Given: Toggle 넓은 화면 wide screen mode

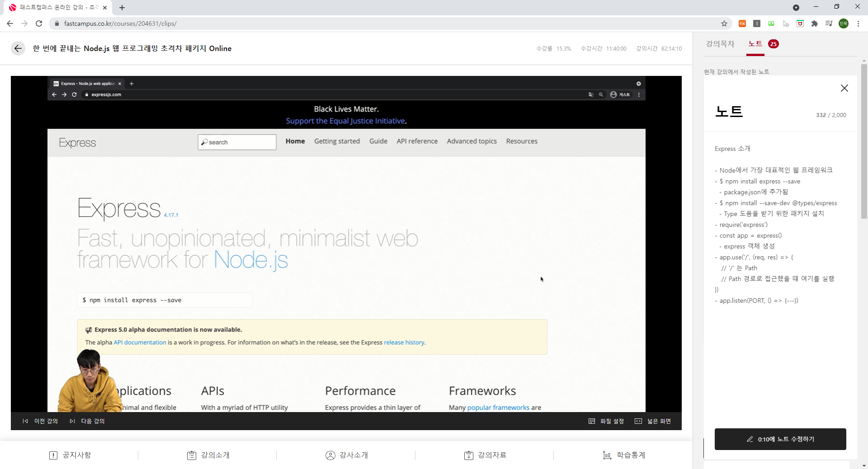Looking at the screenshot, I should pos(653,421).
